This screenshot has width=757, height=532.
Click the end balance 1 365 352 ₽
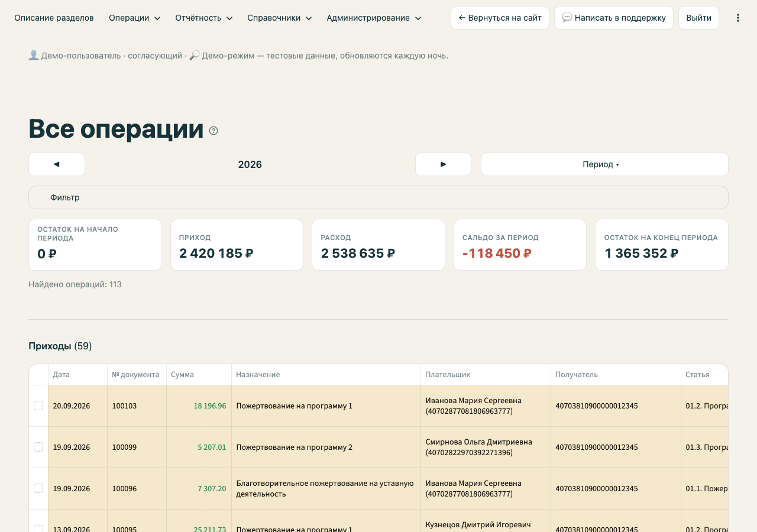point(641,254)
